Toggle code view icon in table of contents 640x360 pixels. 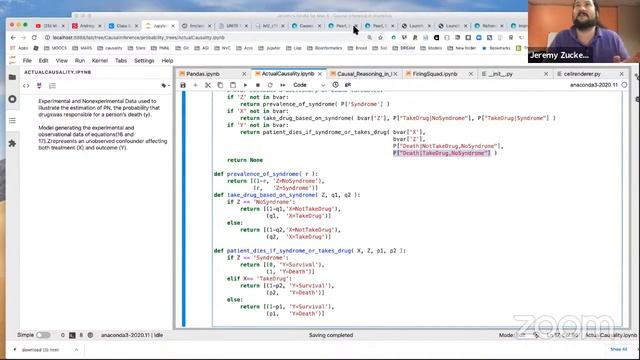point(26,86)
